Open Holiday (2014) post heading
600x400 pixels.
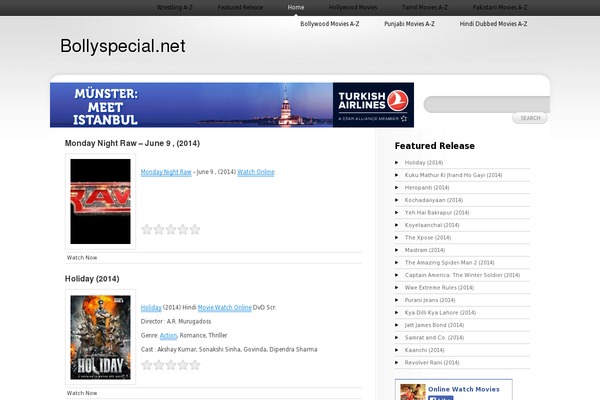(92, 279)
